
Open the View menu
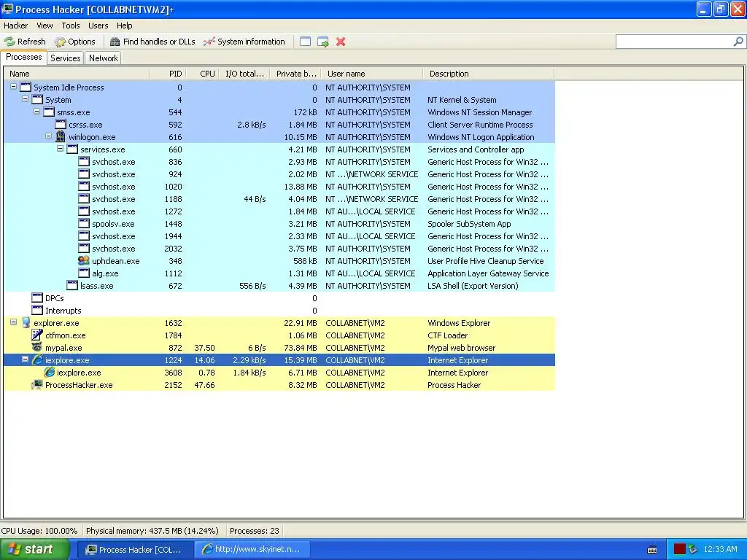(44, 26)
